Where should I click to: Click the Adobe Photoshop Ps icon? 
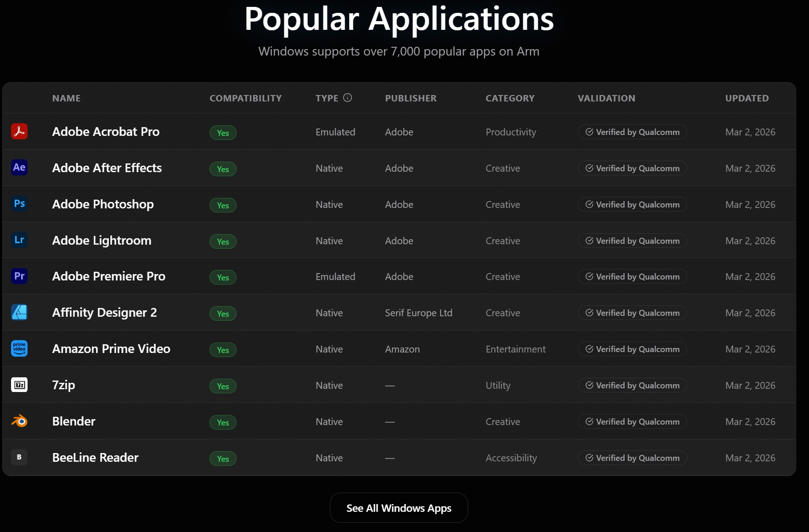(x=19, y=203)
